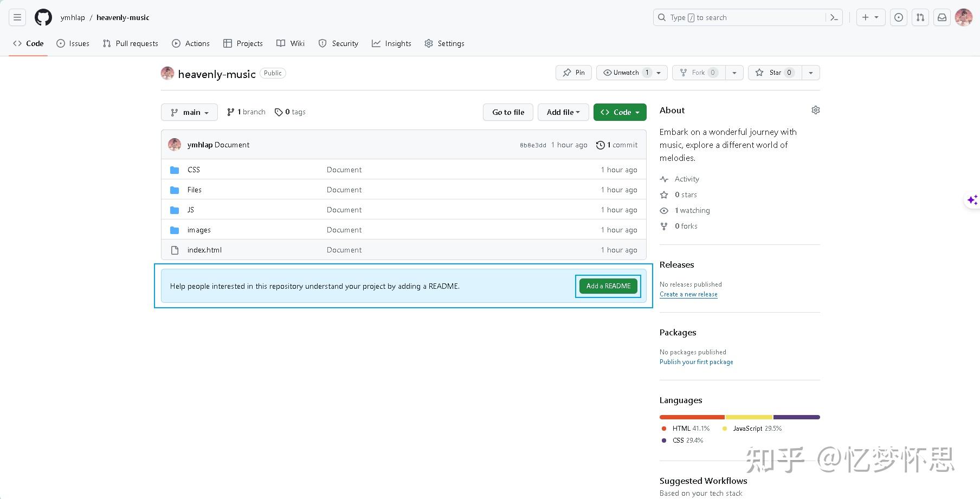Click Create a new release link

688,294
